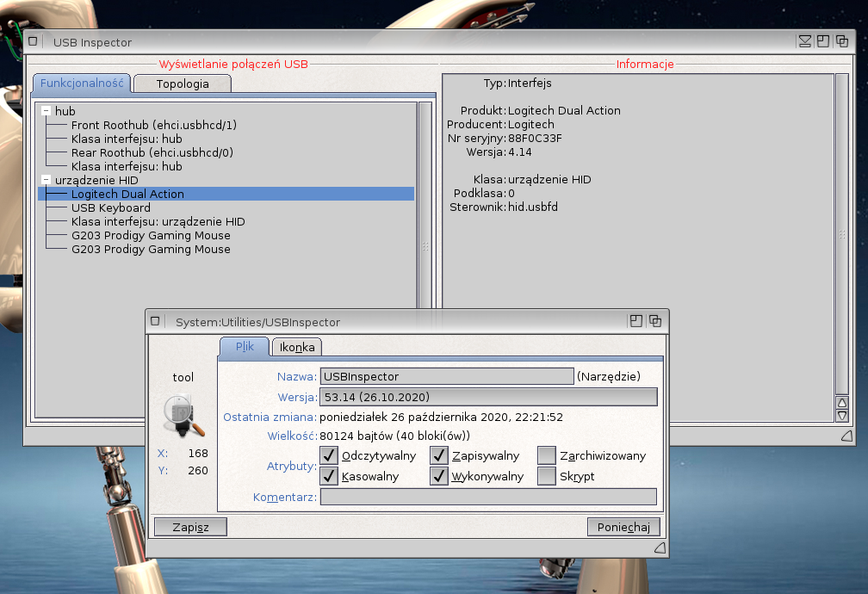
Task: Enable the Skrypt attribute checkbox
Action: coord(547,476)
